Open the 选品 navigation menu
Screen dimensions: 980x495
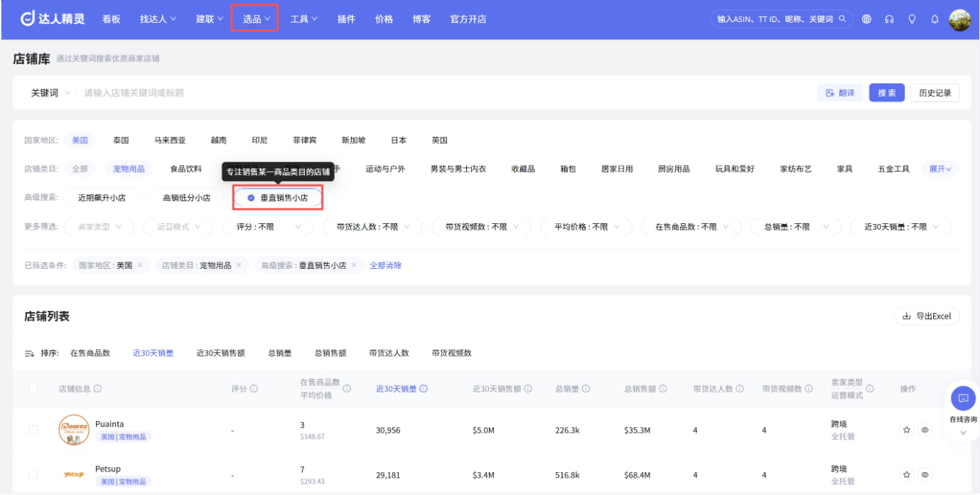[x=254, y=19]
